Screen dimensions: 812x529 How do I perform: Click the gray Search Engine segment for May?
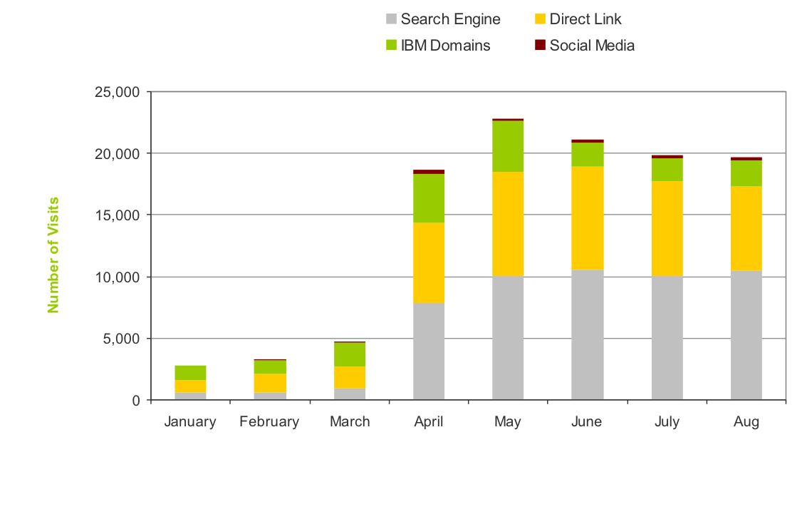[x=508, y=338]
